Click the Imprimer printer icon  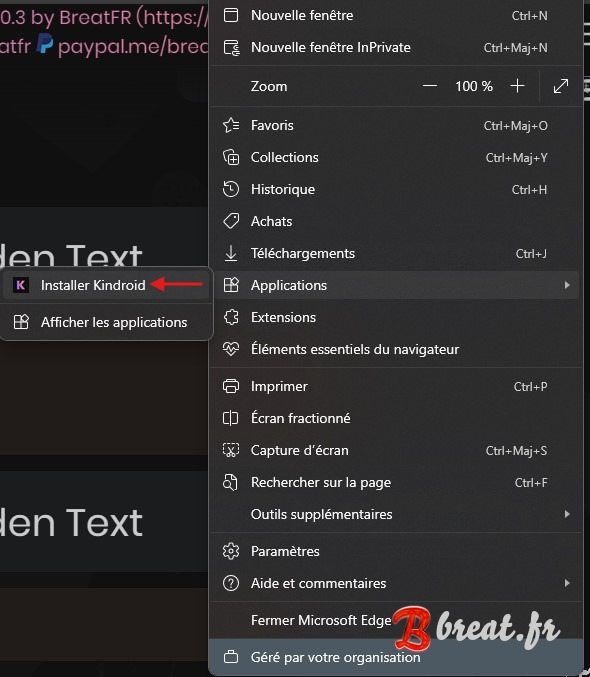231,386
